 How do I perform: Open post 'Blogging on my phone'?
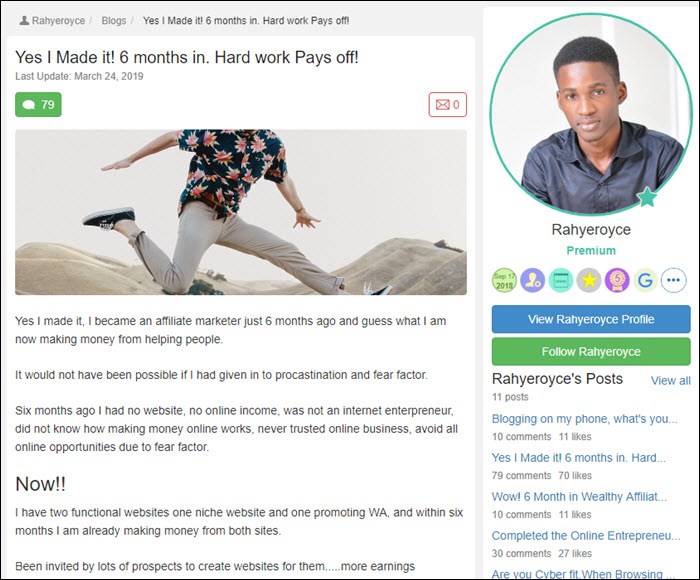click(x=584, y=419)
